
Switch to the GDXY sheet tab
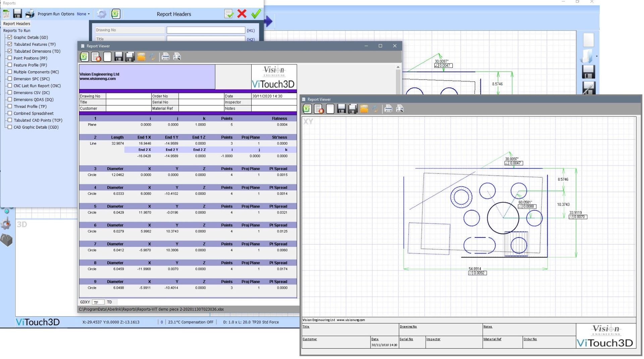(85, 302)
